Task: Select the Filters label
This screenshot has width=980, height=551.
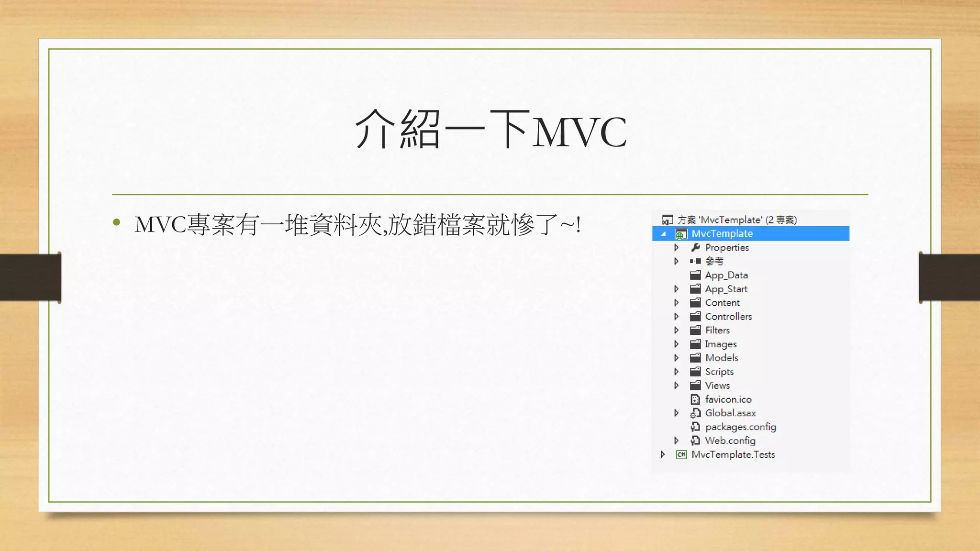Action: tap(717, 331)
